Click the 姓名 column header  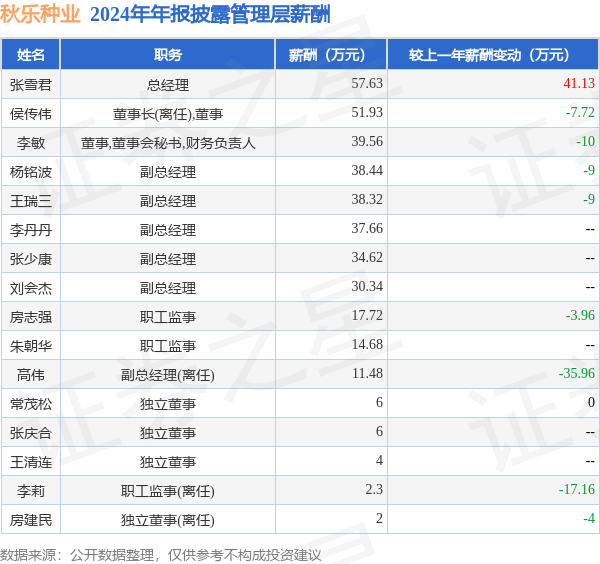[x=31, y=55]
